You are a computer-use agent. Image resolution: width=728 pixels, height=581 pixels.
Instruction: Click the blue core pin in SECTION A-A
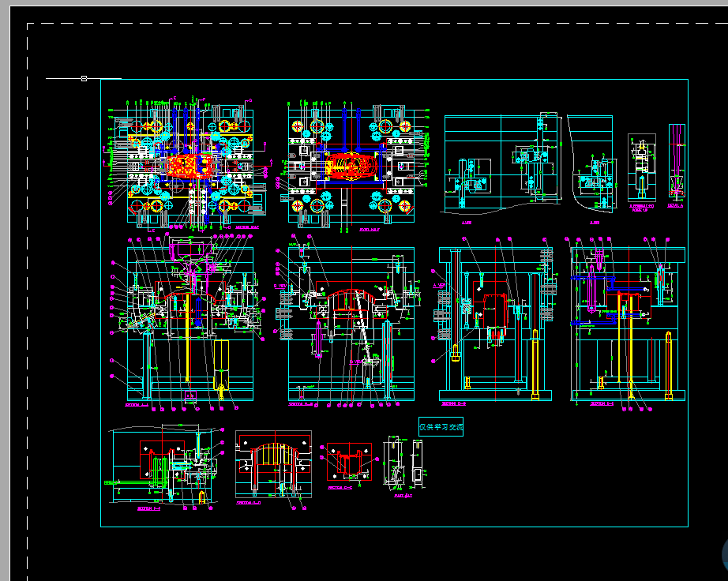(x=198, y=309)
